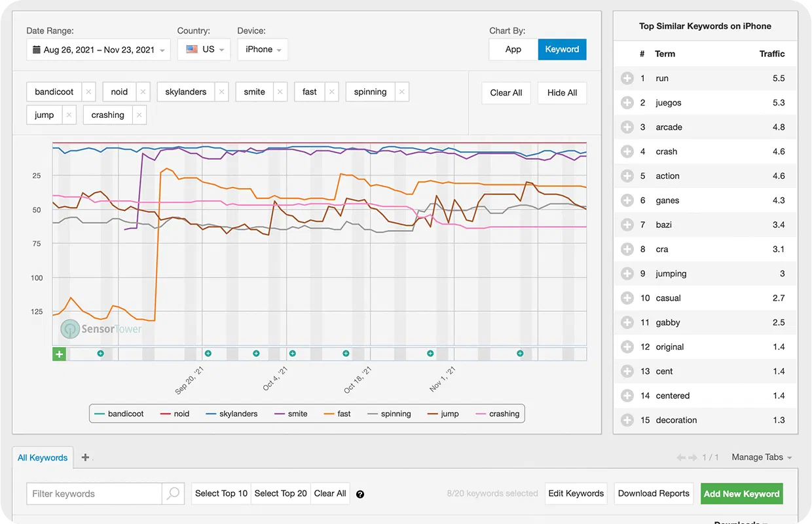Add keyword 'bazi' via plus icon
This screenshot has width=812, height=524.
point(627,225)
